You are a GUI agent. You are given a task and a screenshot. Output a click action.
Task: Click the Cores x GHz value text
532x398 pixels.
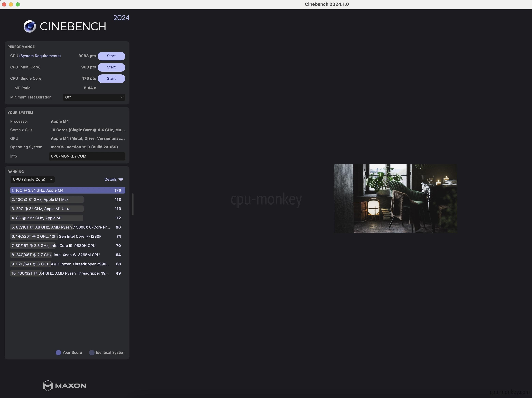coord(88,130)
